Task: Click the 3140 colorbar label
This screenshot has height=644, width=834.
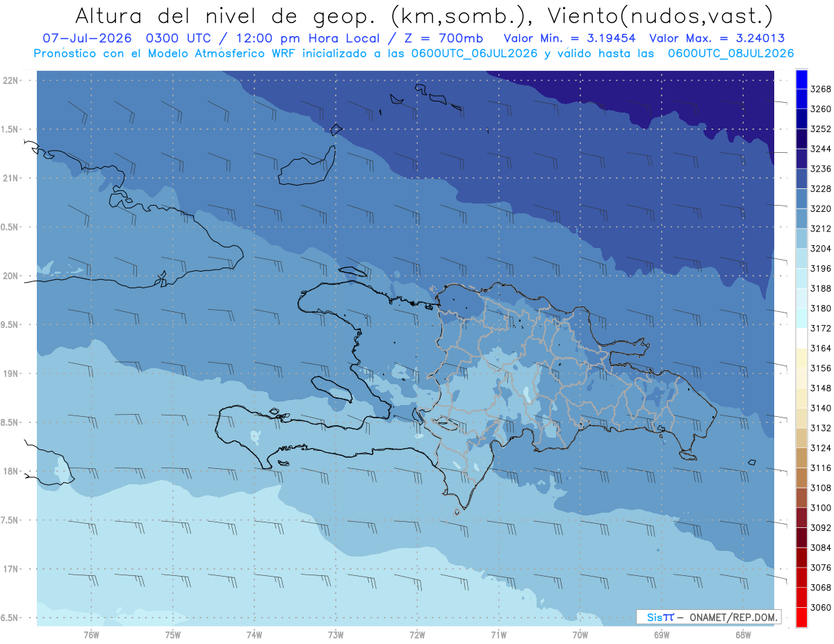Action: 821,408
